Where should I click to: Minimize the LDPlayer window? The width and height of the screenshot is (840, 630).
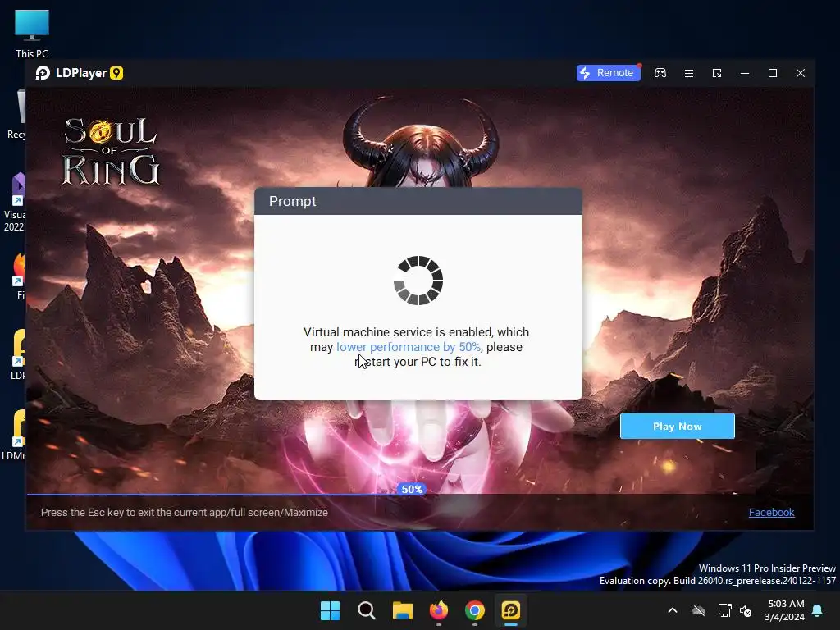(x=745, y=73)
